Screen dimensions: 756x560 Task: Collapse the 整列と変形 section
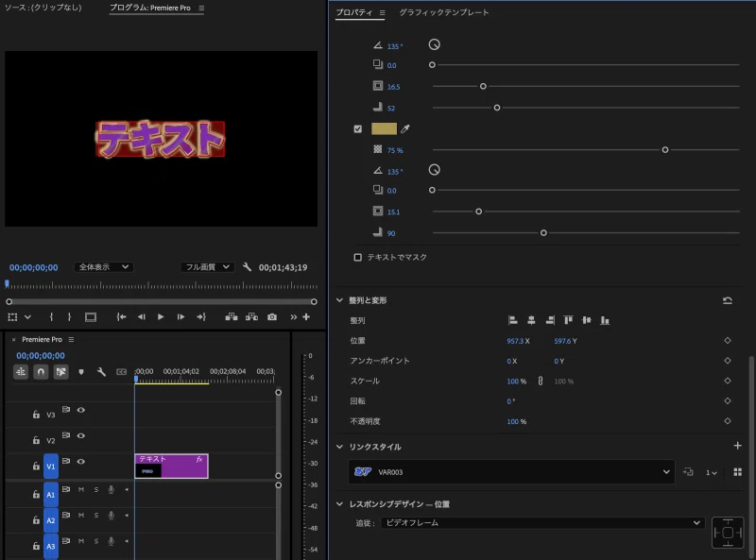340,300
